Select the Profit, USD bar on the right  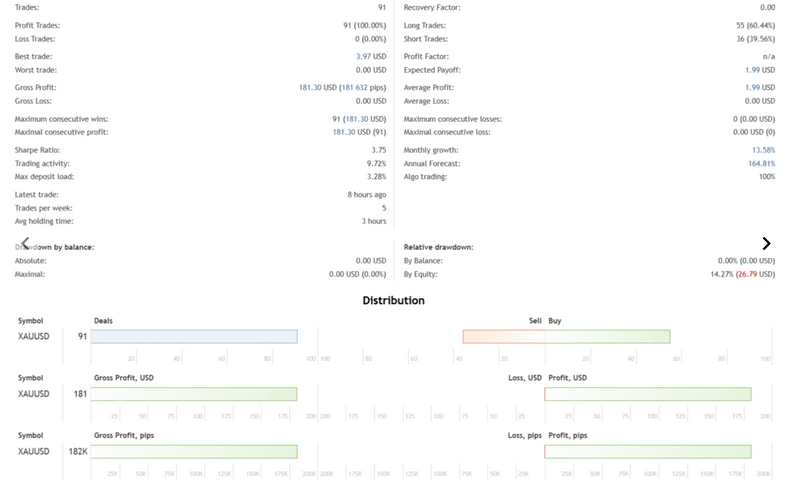(648, 394)
